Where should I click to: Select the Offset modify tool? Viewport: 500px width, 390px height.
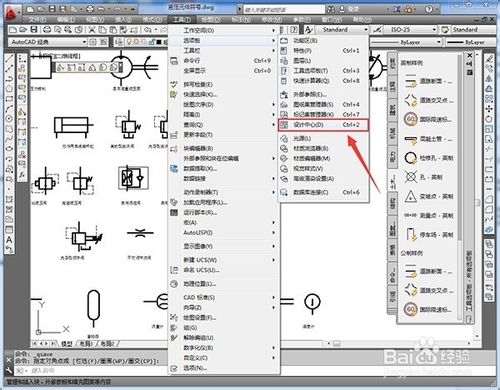489,89
